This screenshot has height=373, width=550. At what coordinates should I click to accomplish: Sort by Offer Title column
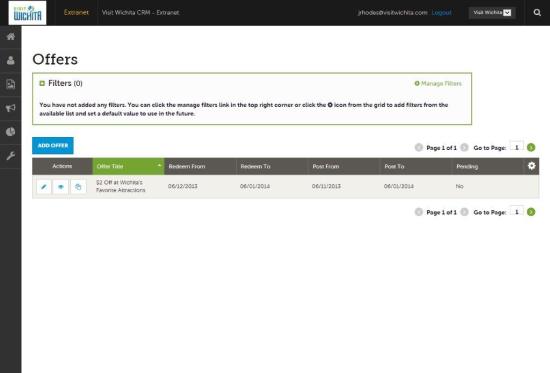[128, 166]
